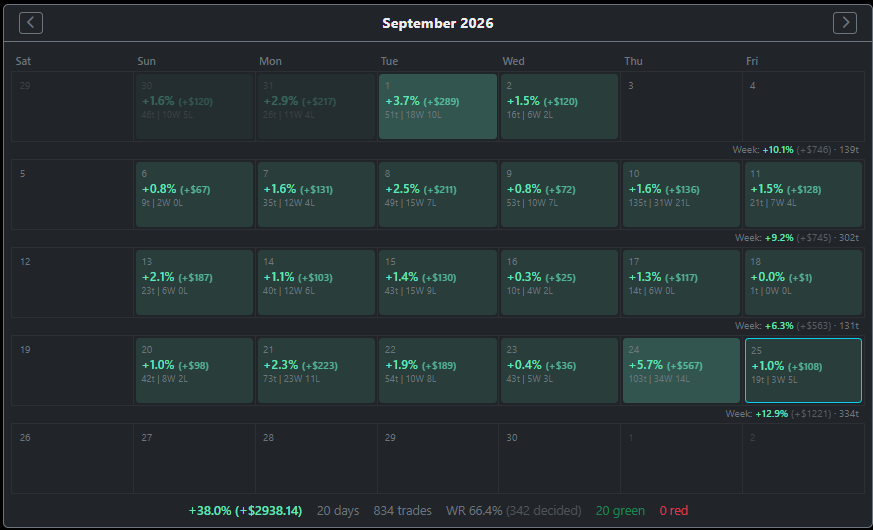The width and height of the screenshot is (873, 530).
Task: Click the Mon column header
Action: coord(270,61)
